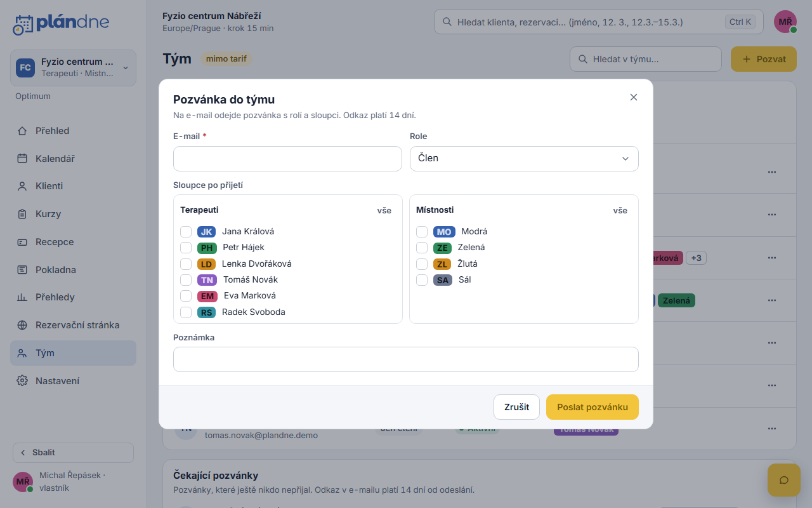
Task: Check the Jana Králová checkbox
Action: [x=186, y=232]
